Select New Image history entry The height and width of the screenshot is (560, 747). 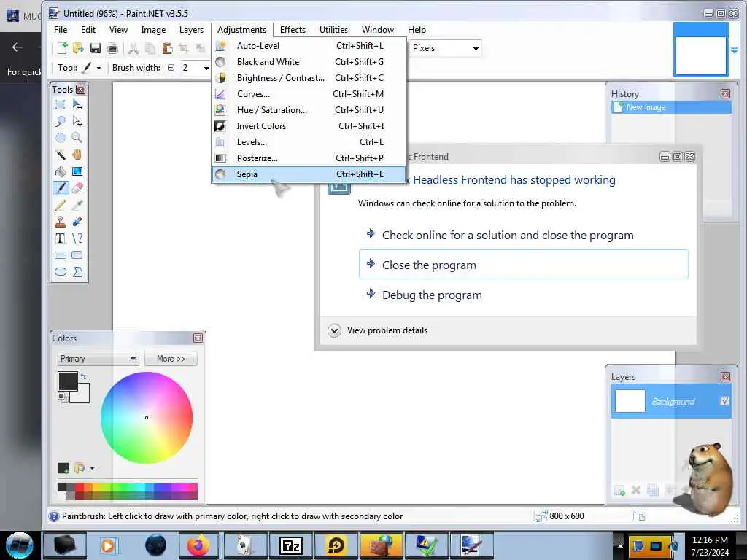pyautogui.click(x=671, y=107)
